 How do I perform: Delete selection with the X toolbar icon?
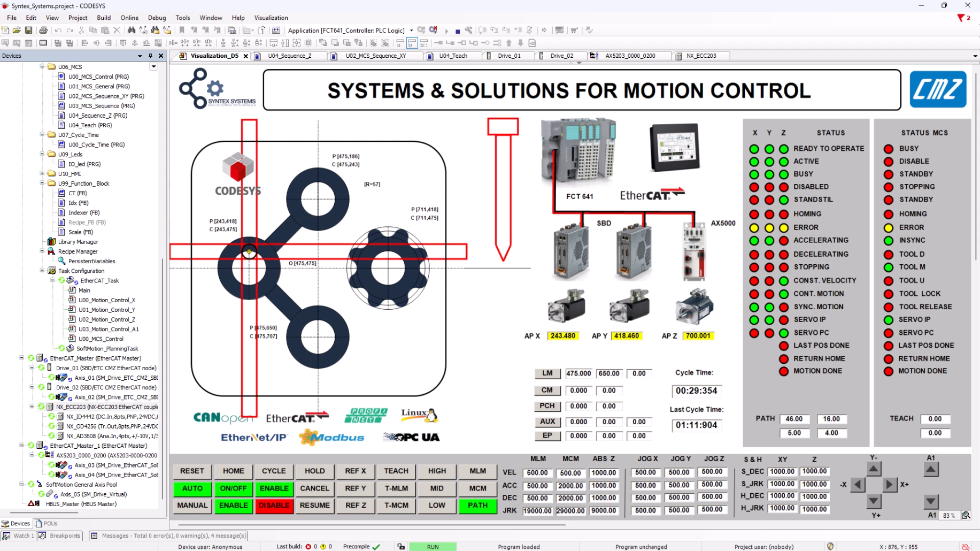pyautogui.click(x=117, y=30)
